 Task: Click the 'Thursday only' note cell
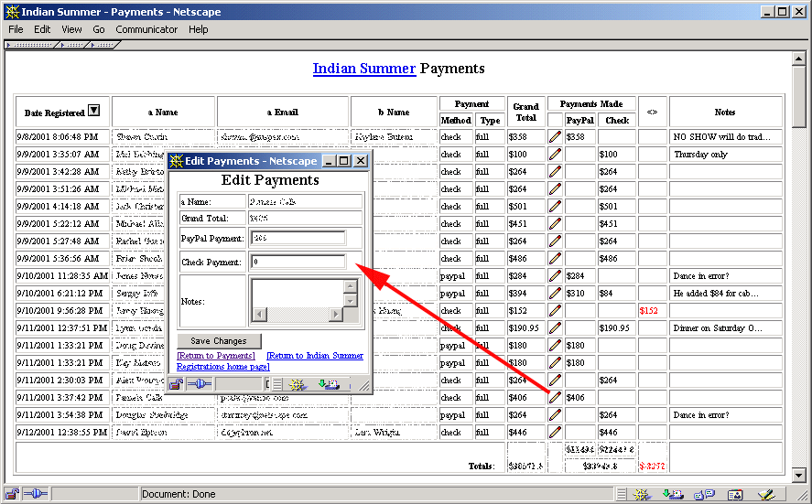click(726, 155)
